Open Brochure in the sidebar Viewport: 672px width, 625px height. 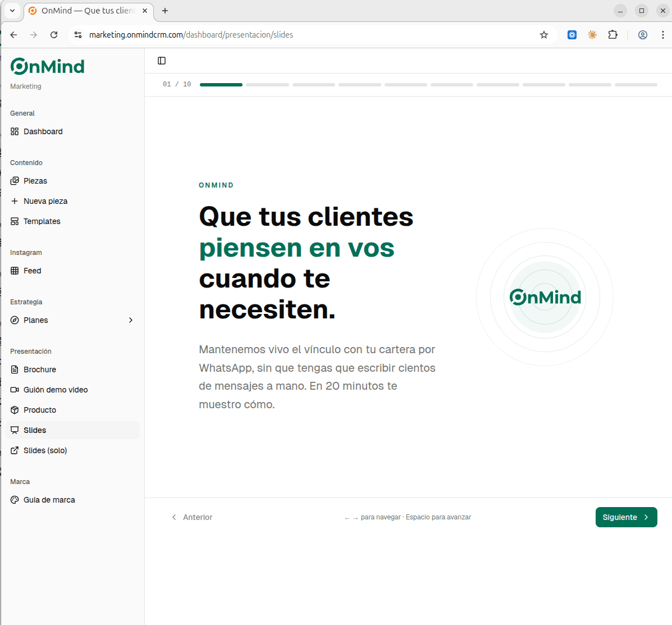(x=73, y=369)
